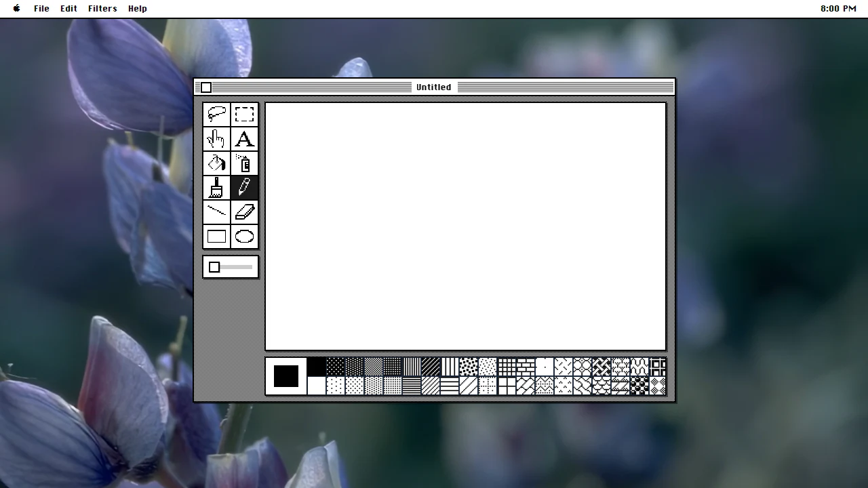Choose the checkerboard pattern swatch
The height and width of the screenshot is (488, 868).
pos(639,386)
